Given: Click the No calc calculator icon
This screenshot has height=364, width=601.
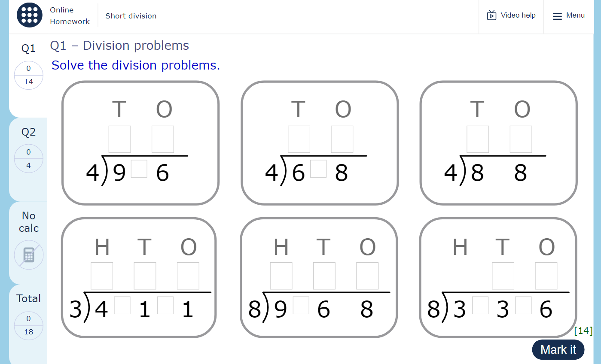Looking at the screenshot, I should click(28, 255).
